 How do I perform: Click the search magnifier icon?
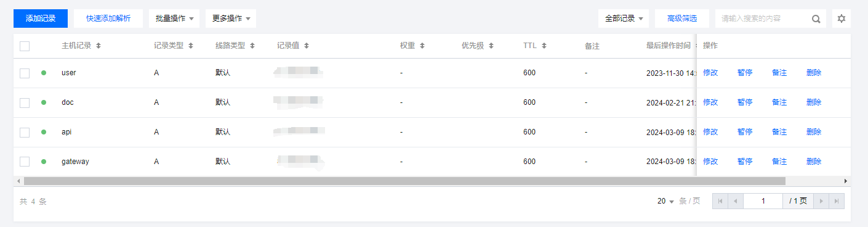pos(816,19)
